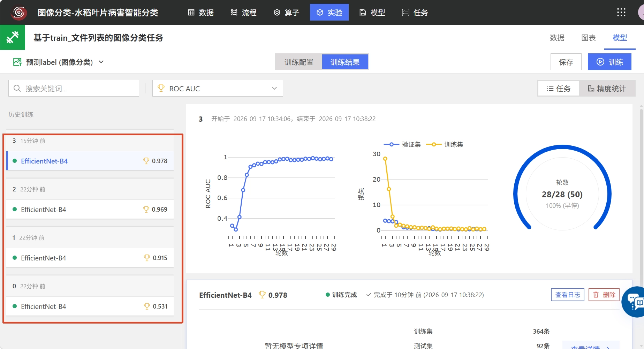Switch to the blue 模型 tab

click(x=620, y=38)
